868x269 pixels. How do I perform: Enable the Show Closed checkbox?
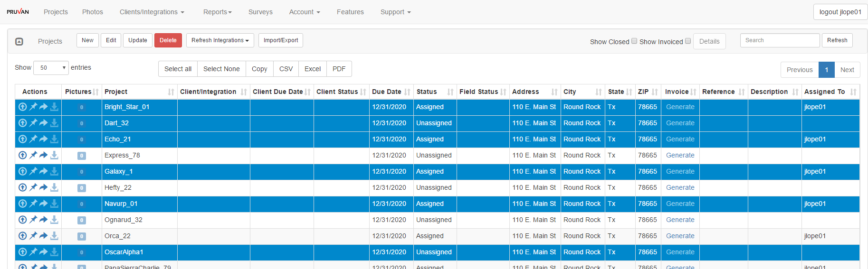[634, 41]
